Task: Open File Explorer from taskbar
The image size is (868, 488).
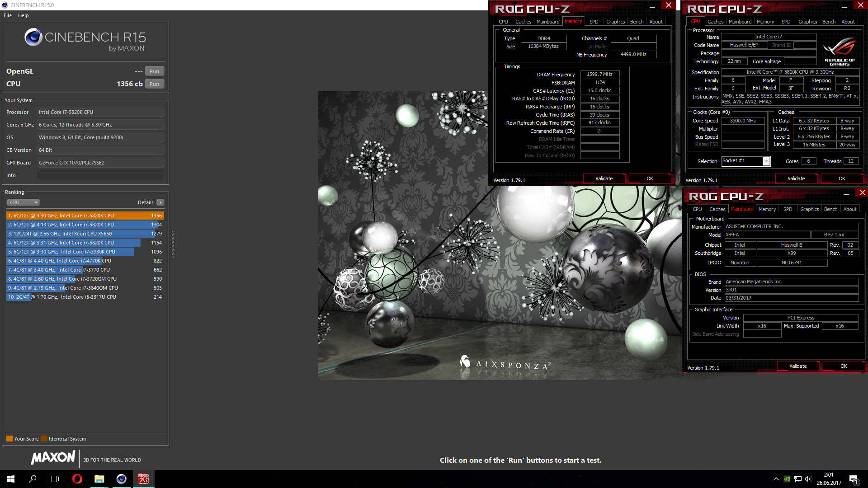Action: [x=99, y=479]
